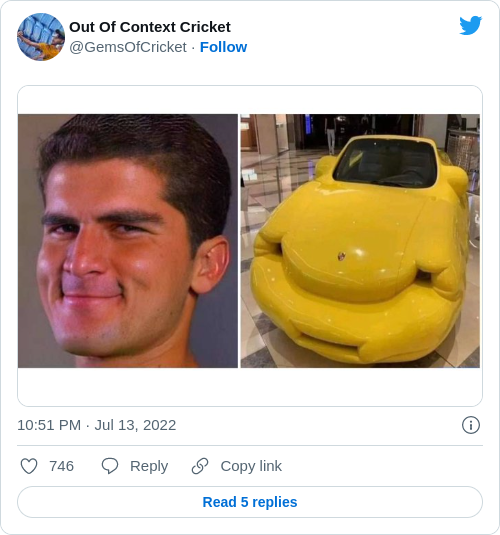This screenshot has height=535, width=500.
Task: Click the car windshield in right photo
Action: [386, 163]
